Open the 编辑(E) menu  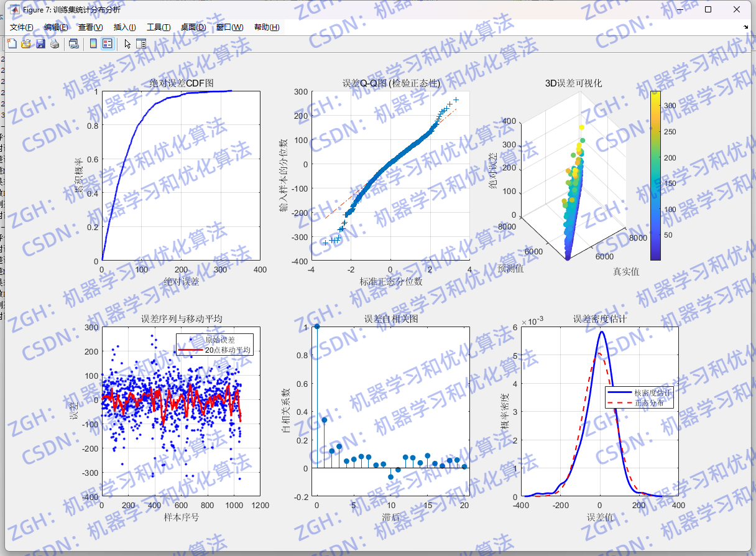point(56,27)
